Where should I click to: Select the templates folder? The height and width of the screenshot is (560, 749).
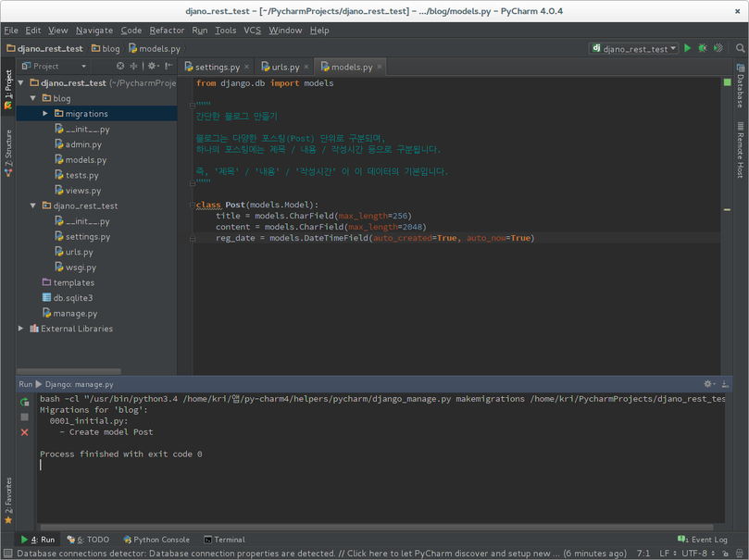(69, 282)
